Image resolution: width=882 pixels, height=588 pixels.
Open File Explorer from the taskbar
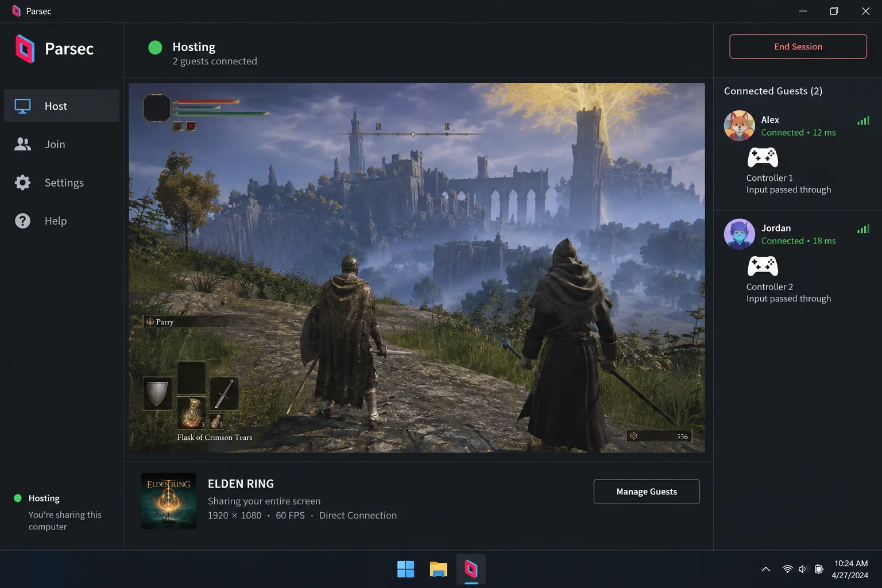(438, 569)
